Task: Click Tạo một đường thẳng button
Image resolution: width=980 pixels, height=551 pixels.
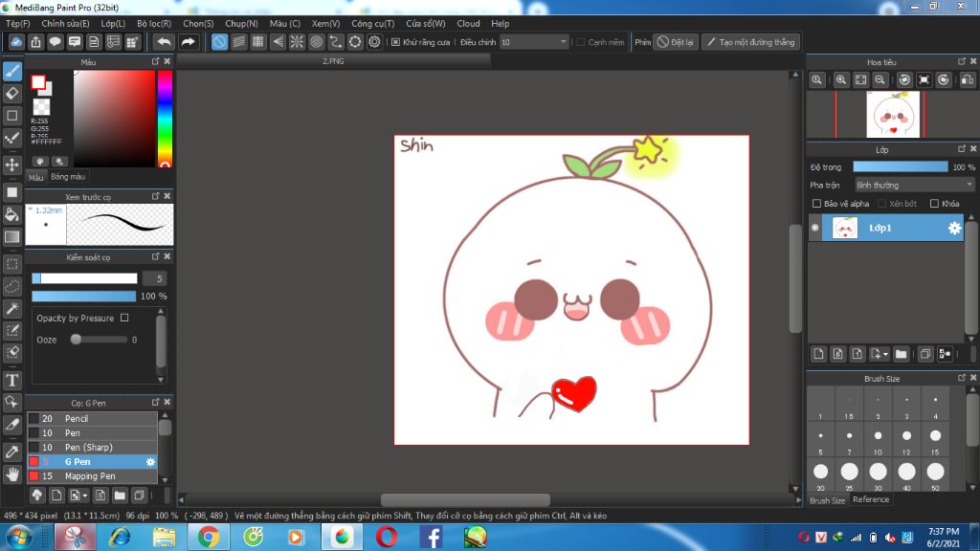Action: pos(750,42)
